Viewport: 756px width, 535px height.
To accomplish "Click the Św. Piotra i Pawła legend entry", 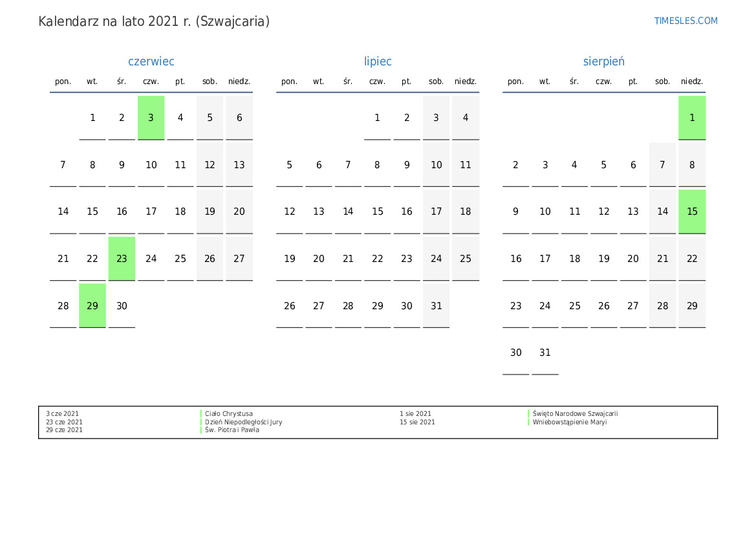I will (232, 430).
